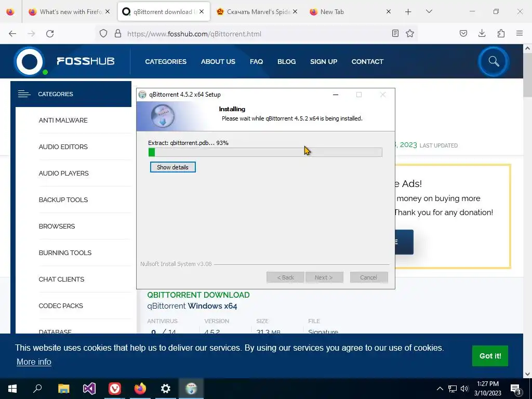The width and height of the screenshot is (532, 399).
Task: Open Visual Studio from the taskbar
Action: point(89,389)
